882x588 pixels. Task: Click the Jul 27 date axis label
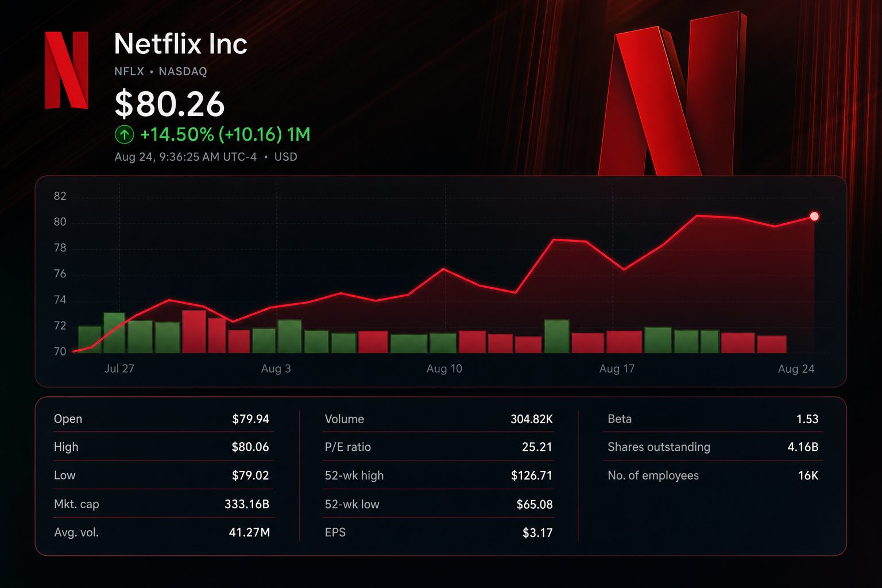click(x=119, y=369)
